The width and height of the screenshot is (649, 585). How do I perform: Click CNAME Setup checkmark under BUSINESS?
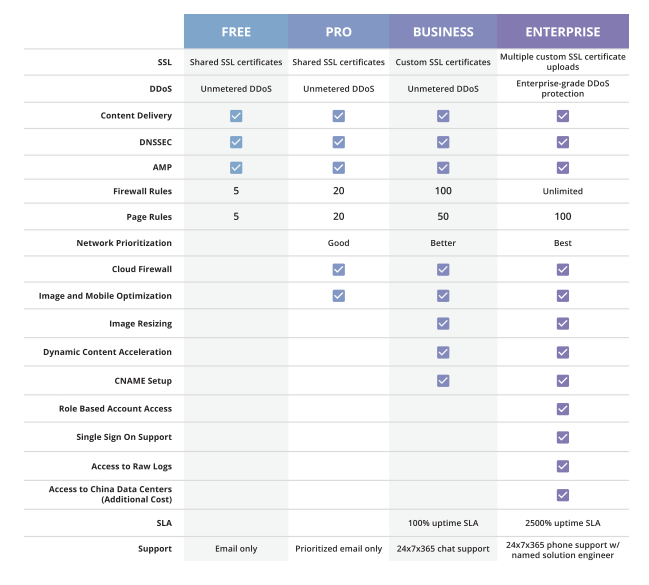(x=443, y=380)
